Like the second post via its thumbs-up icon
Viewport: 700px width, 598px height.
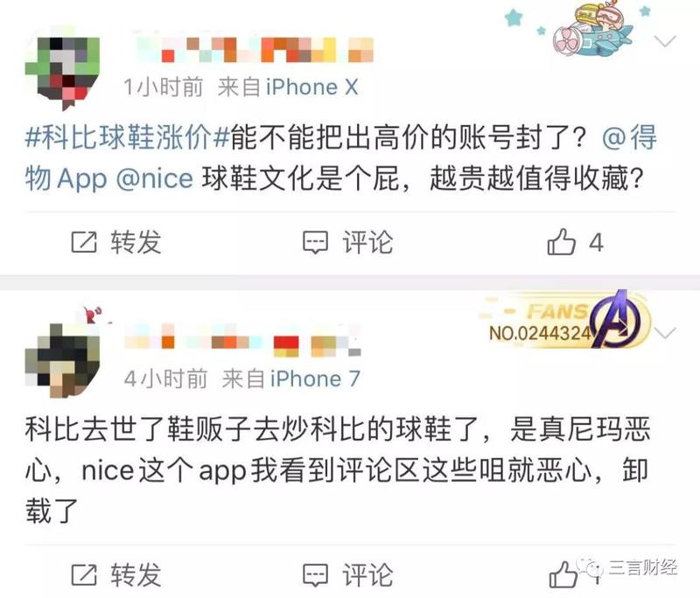(x=563, y=574)
